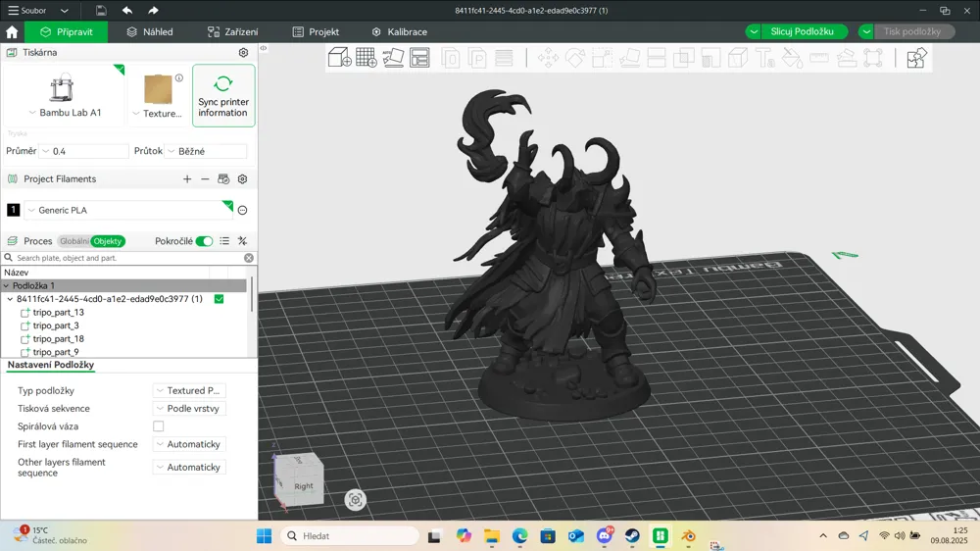Viewport: 980px width, 551px height.
Task: Select tripo_part_13 in the object tree
Action: pos(58,312)
